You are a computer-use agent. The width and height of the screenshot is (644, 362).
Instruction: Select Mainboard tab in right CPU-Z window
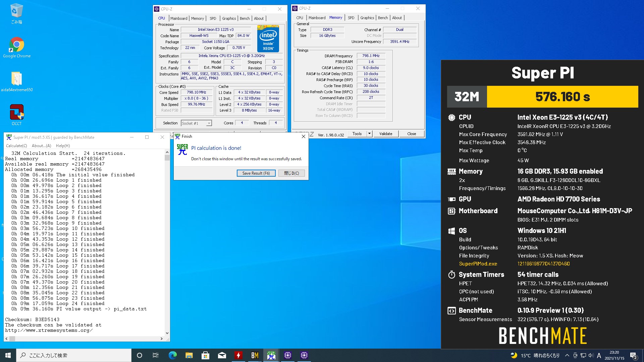tap(317, 18)
